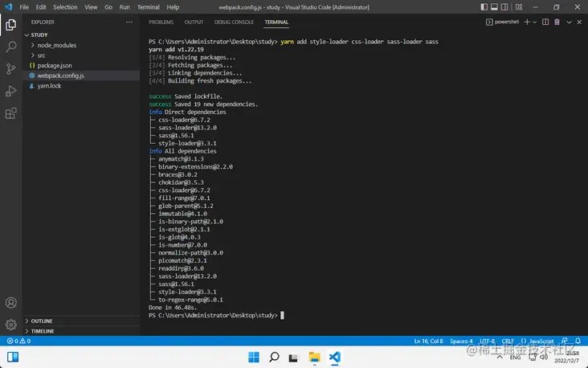Click errors and warnings count in status bar

(x=18, y=341)
